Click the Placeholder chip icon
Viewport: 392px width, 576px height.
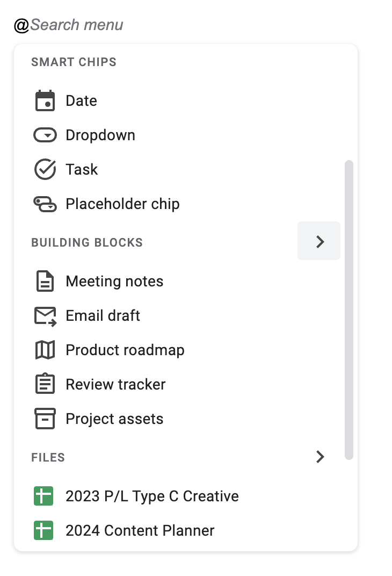click(45, 204)
